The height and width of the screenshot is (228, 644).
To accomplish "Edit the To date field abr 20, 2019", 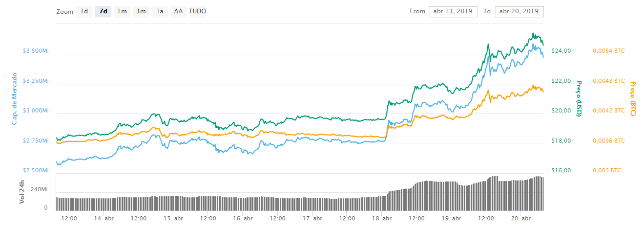I will 519,11.
